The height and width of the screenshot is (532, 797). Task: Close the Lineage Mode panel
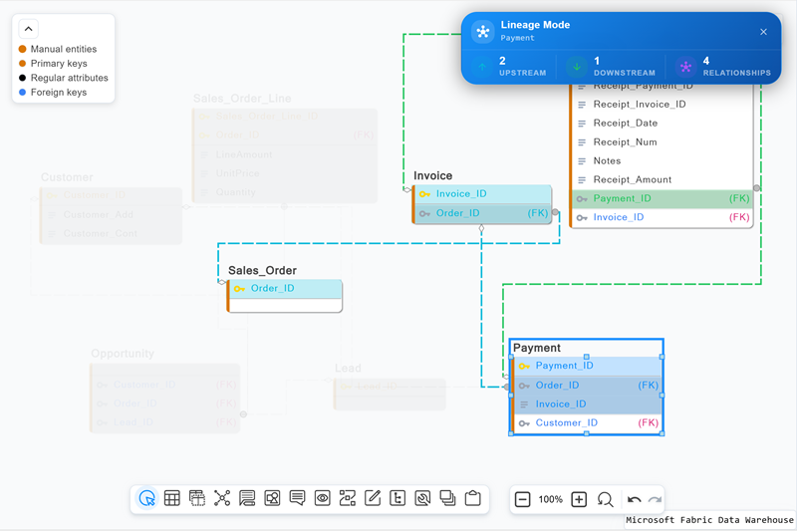(x=763, y=32)
